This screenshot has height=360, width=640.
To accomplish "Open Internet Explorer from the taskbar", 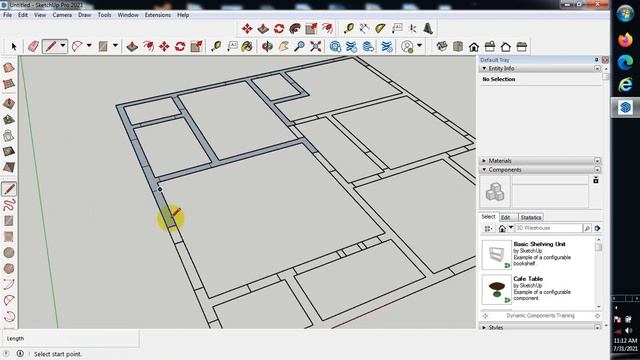I will 625,84.
